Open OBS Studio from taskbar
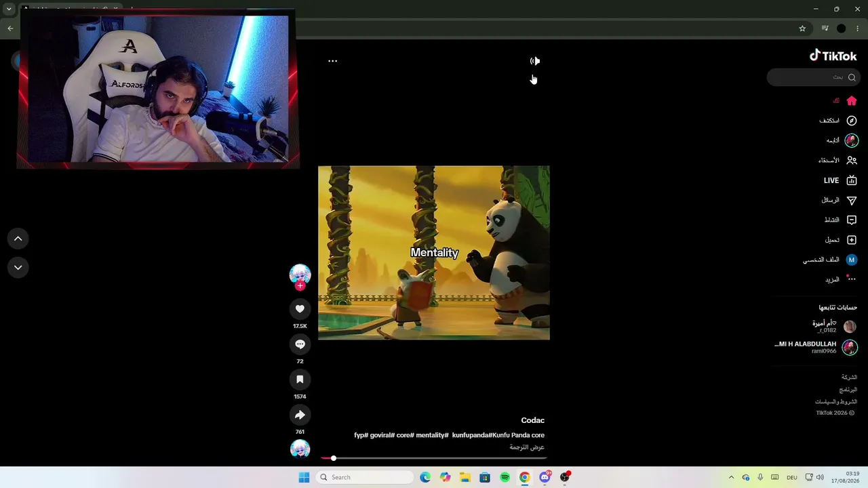The height and width of the screenshot is (488, 868). (565, 477)
